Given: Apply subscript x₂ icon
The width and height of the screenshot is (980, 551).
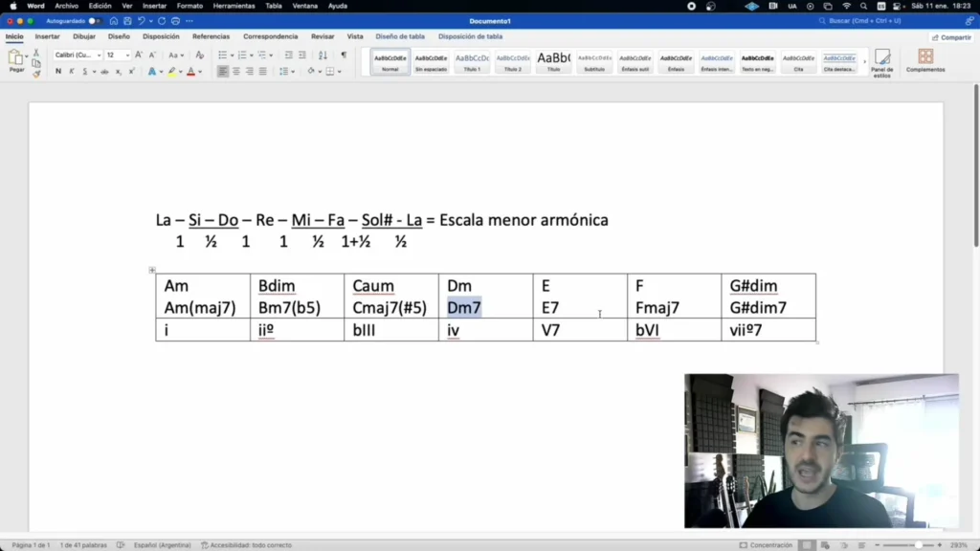Looking at the screenshot, I should pyautogui.click(x=118, y=72).
